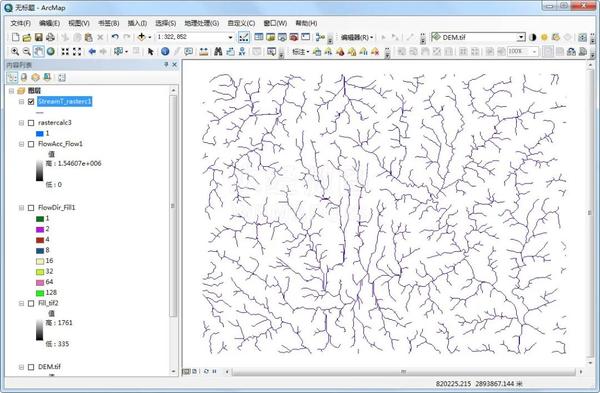
Task: Click the Select Elements arrow tool
Action: pyautogui.click(x=150, y=51)
